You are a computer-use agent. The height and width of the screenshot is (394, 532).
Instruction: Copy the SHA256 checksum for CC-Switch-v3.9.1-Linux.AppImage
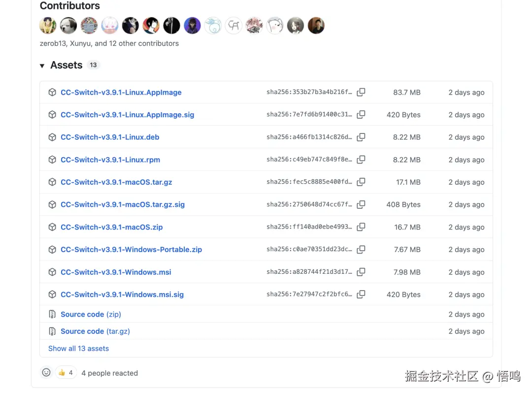[361, 92]
